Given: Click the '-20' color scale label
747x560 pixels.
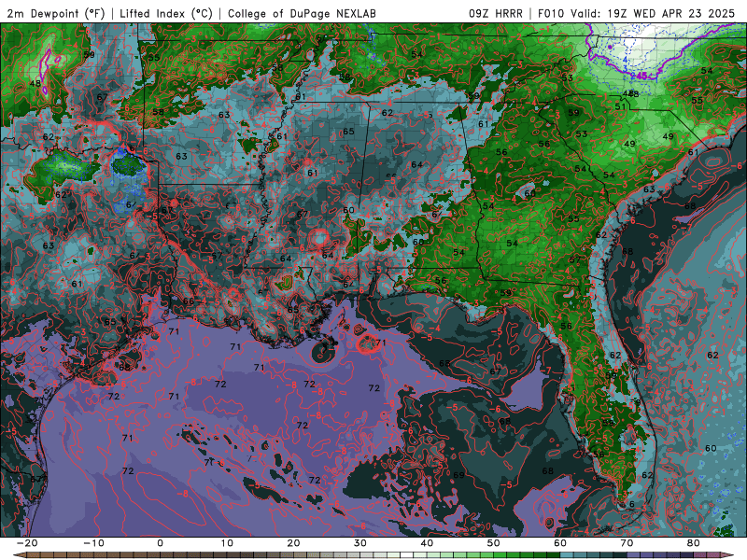Looking at the screenshot, I should click(27, 543).
